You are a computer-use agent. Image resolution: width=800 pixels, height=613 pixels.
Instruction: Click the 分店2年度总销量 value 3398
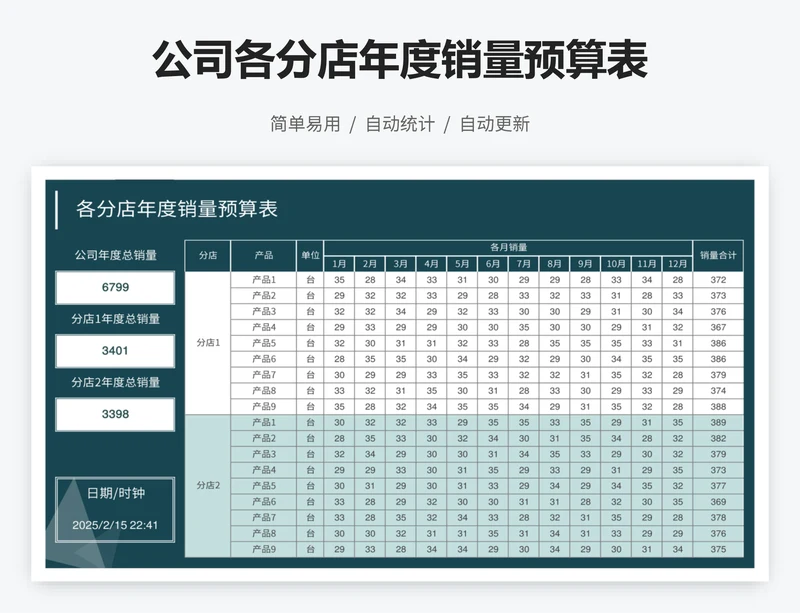115,414
